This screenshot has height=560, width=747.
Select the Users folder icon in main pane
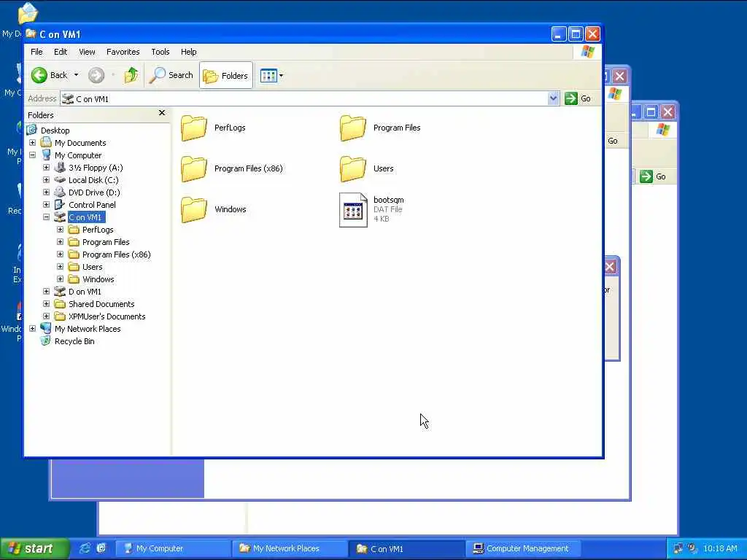[x=352, y=168]
